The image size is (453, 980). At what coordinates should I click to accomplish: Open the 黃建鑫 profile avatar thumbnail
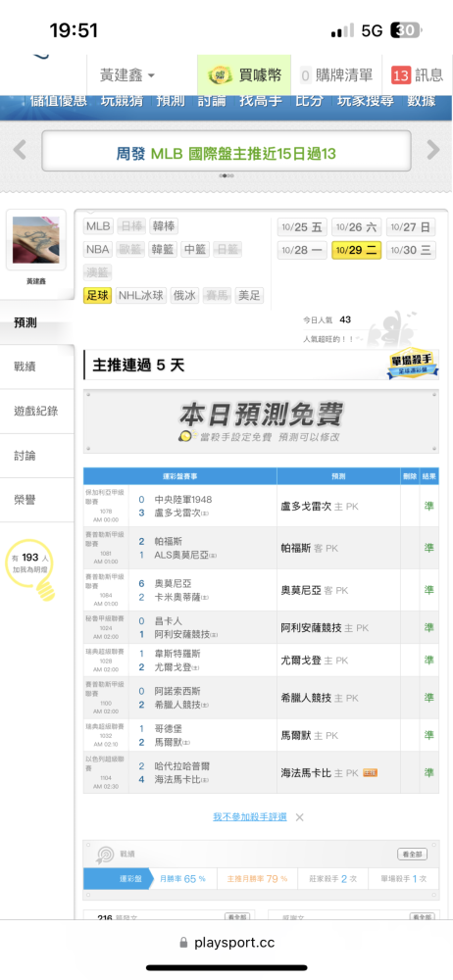click(x=35, y=239)
